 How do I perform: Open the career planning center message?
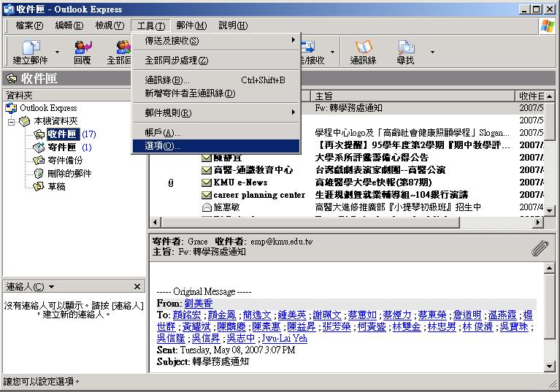coord(346,195)
